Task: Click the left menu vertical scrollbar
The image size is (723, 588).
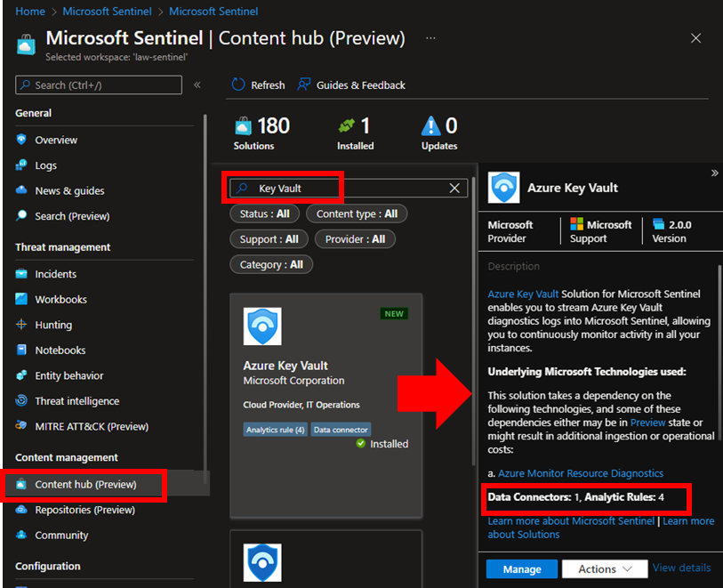Action: (x=205, y=299)
